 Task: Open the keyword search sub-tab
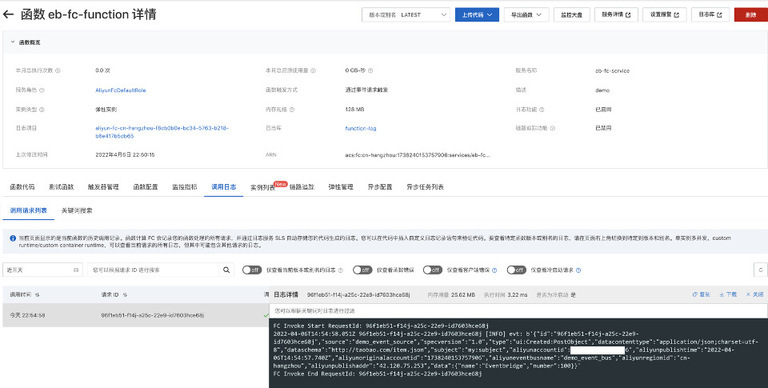pos(77,210)
